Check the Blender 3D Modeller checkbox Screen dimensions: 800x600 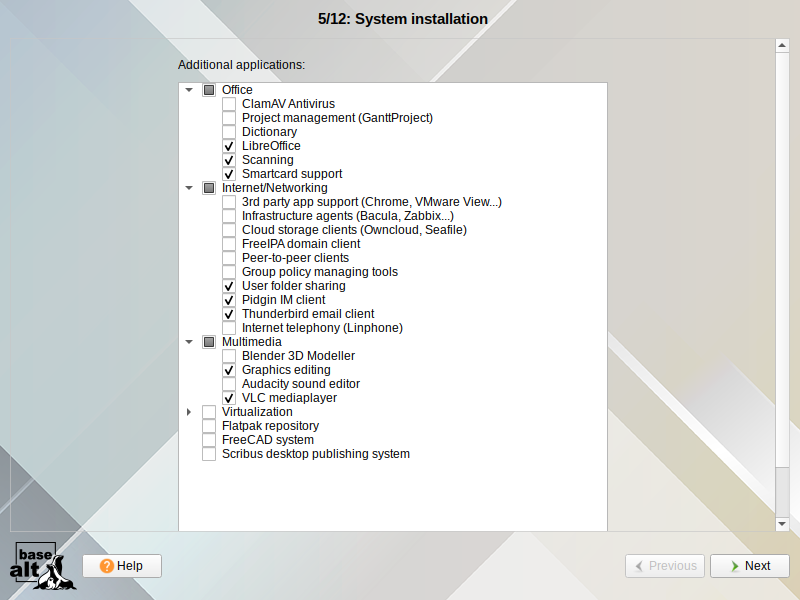pos(229,356)
